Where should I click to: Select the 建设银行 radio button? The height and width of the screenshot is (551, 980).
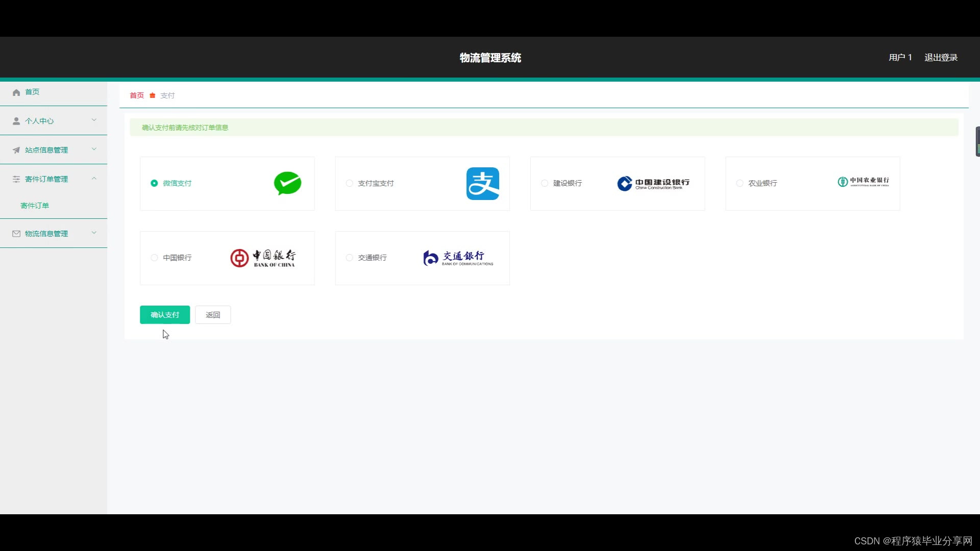(545, 183)
